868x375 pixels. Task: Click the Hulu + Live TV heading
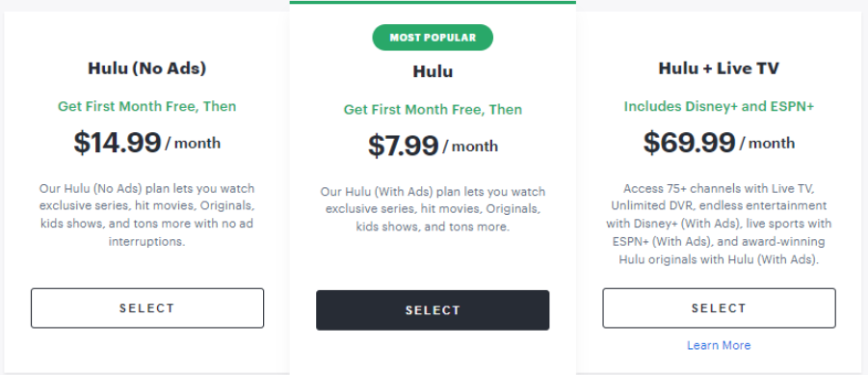719,68
